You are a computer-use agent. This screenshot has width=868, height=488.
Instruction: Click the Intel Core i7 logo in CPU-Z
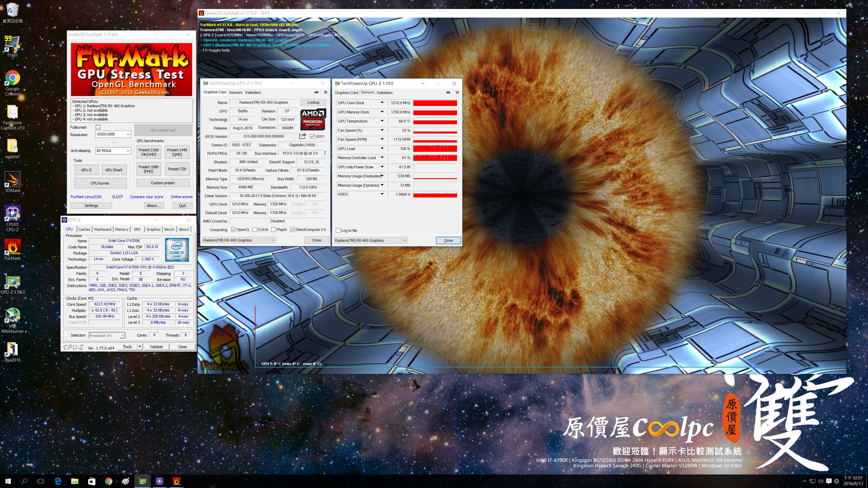click(x=177, y=250)
